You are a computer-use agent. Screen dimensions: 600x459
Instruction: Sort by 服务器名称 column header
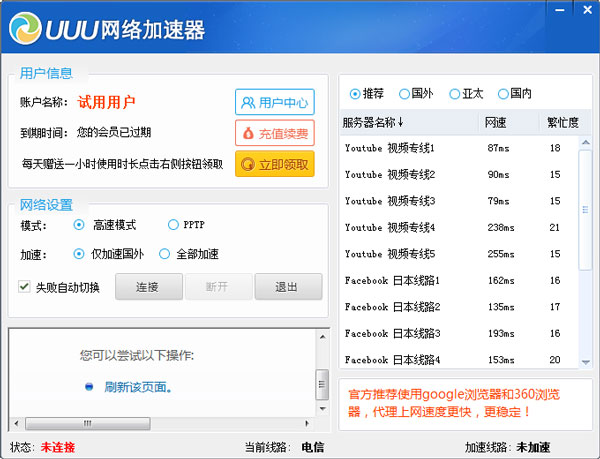(x=409, y=122)
